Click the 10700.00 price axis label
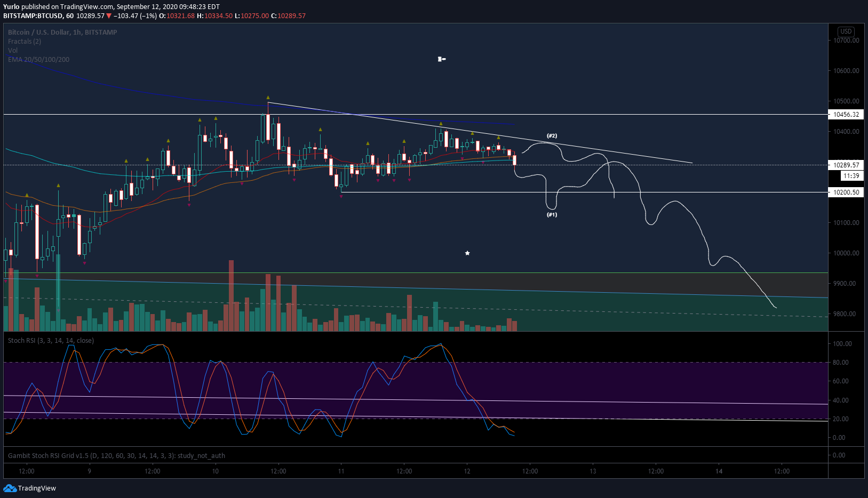Screen dimensions: 868x498 click(846, 41)
